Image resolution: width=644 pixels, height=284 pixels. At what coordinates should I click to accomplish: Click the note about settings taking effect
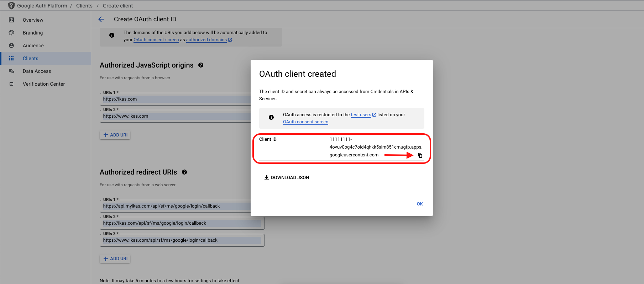[169, 281]
